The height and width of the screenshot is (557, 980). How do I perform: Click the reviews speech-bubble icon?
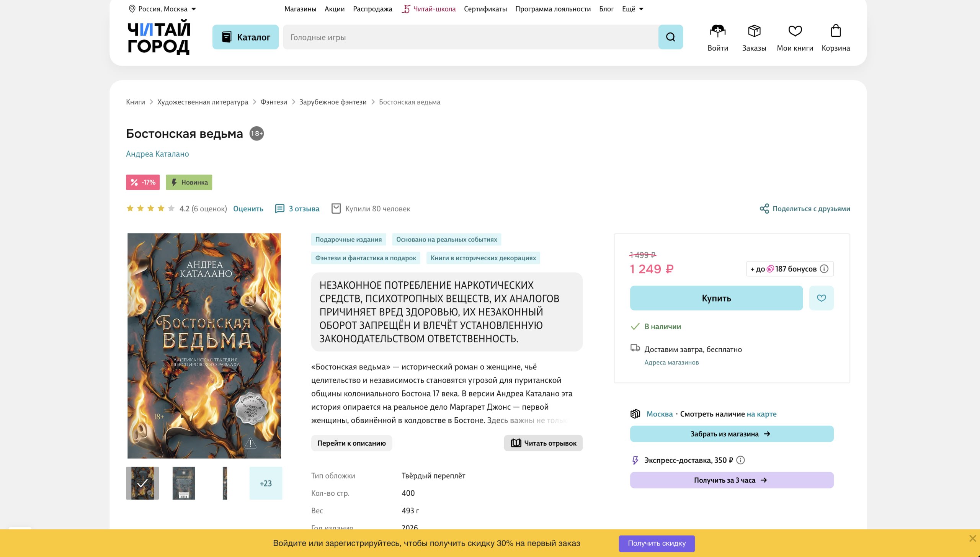(x=280, y=209)
